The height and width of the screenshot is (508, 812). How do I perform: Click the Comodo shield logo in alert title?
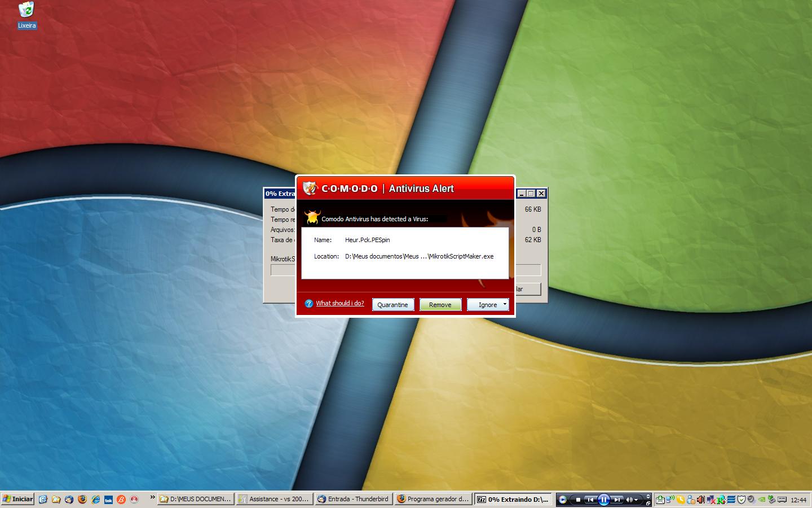point(310,188)
